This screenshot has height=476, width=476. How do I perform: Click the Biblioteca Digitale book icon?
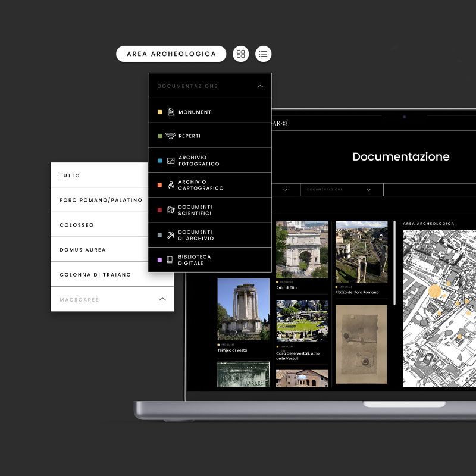170,260
